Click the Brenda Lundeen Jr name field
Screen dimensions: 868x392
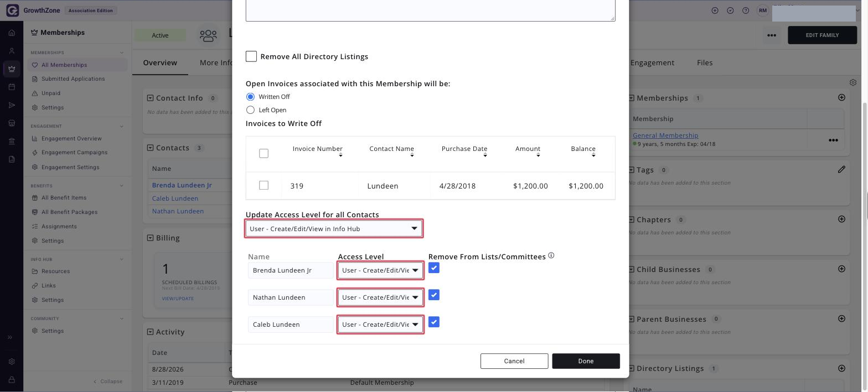(291, 270)
